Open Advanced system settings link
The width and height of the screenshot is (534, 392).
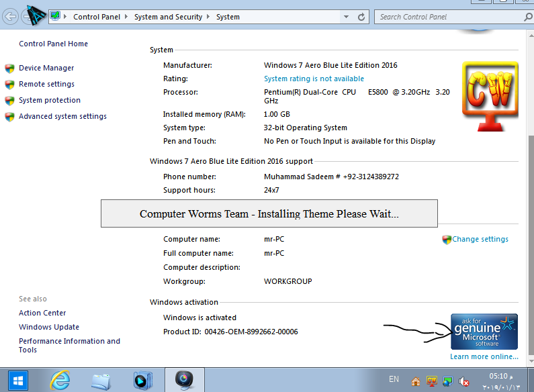pyautogui.click(x=62, y=116)
